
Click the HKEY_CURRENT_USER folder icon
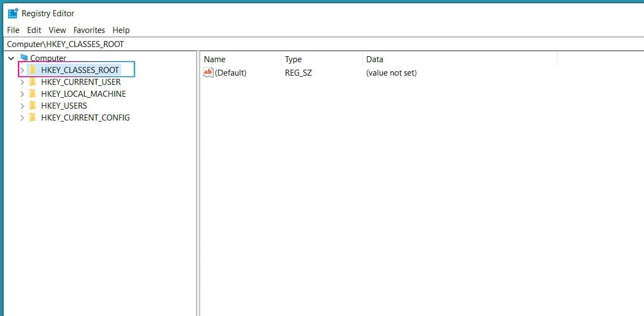32,82
